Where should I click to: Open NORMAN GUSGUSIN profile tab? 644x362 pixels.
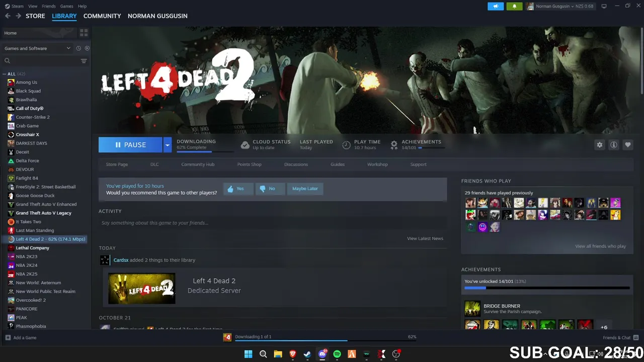tap(157, 16)
